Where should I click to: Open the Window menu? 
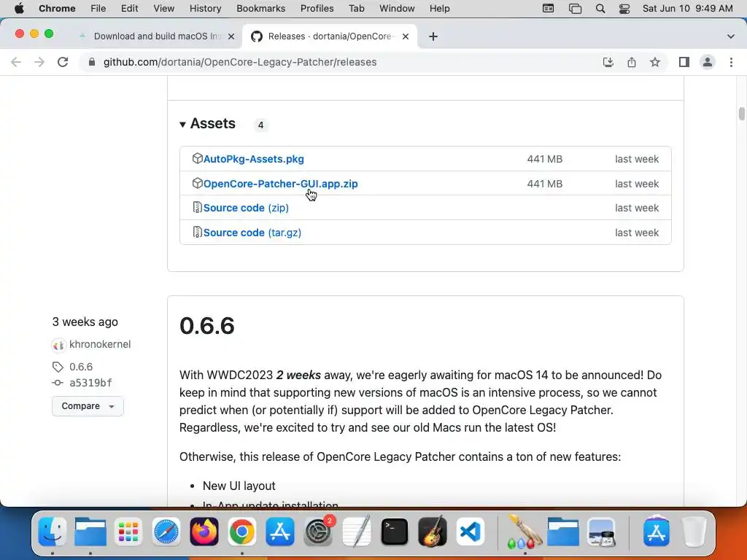(397, 9)
